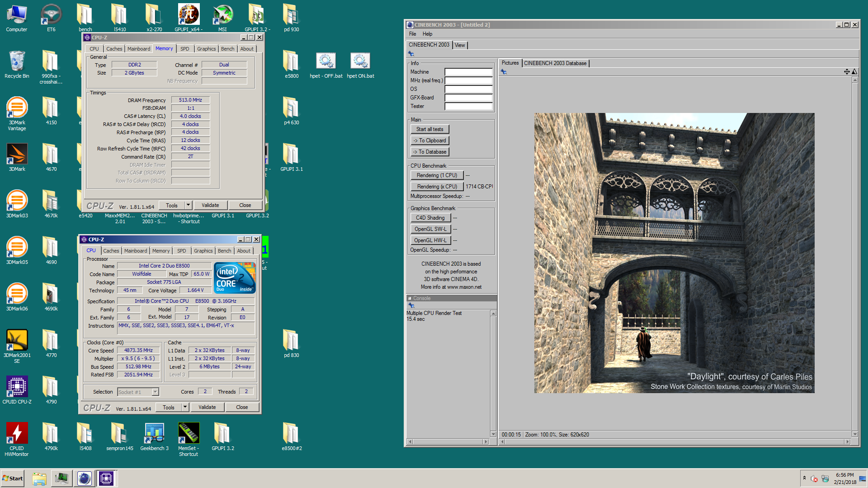Image resolution: width=868 pixels, height=488 pixels.
Task: Click the taskbar clock
Action: (845, 479)
